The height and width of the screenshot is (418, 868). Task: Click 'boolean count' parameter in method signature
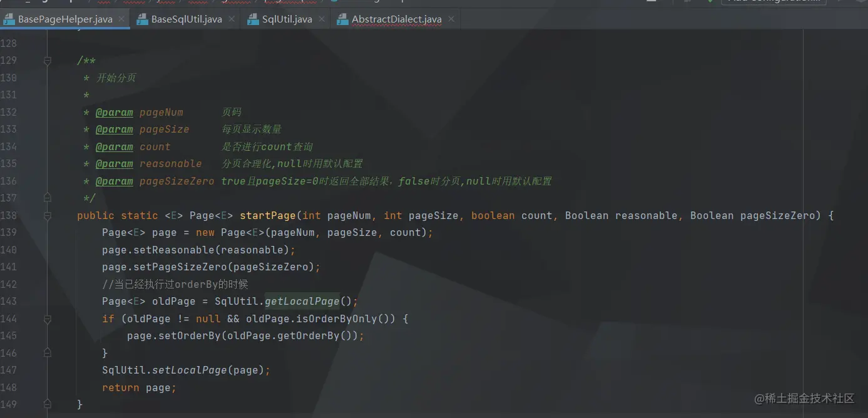coord(512,215)
